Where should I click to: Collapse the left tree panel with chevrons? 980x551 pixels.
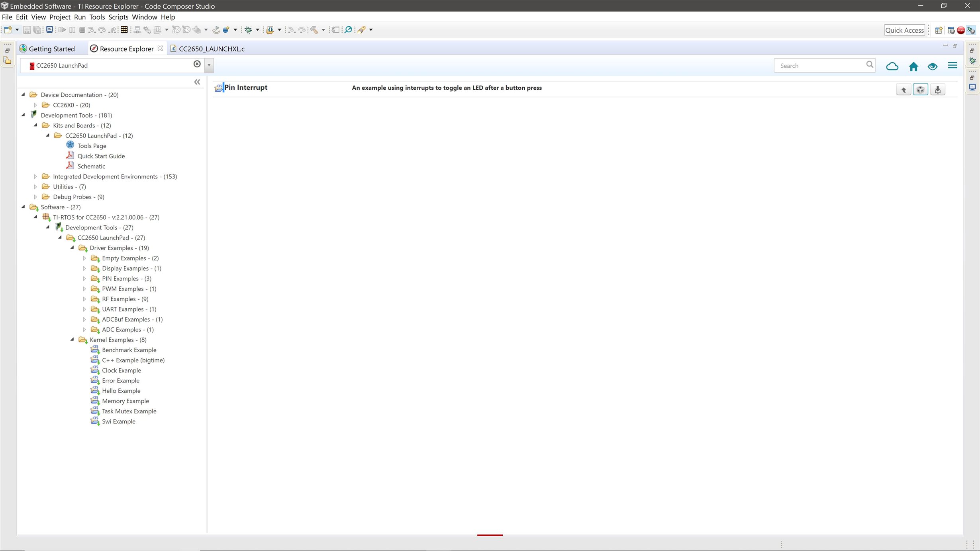point(197,82)
